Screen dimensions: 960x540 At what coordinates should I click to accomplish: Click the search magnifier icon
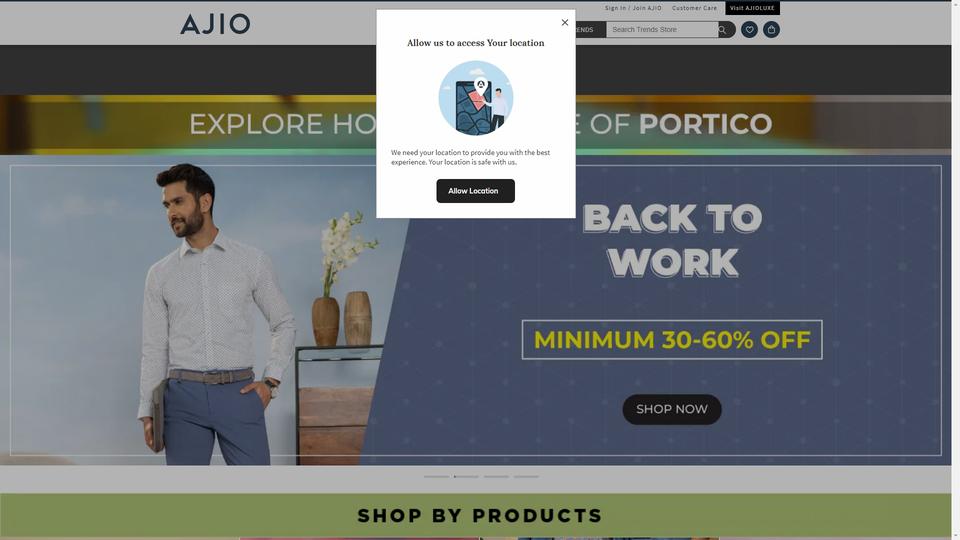pos(723,29)
